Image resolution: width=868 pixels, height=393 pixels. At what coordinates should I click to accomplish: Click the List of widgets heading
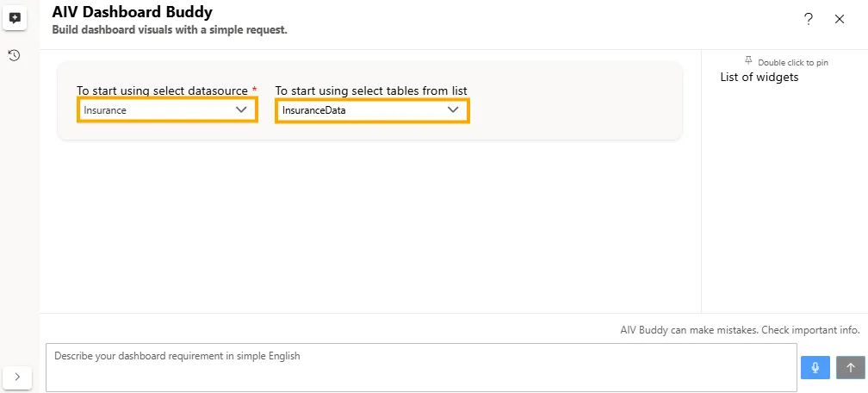[759, 78]
